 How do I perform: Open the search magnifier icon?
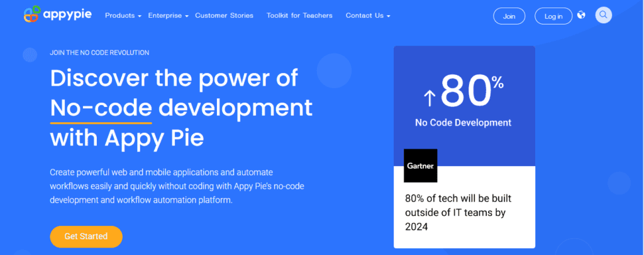603,15
